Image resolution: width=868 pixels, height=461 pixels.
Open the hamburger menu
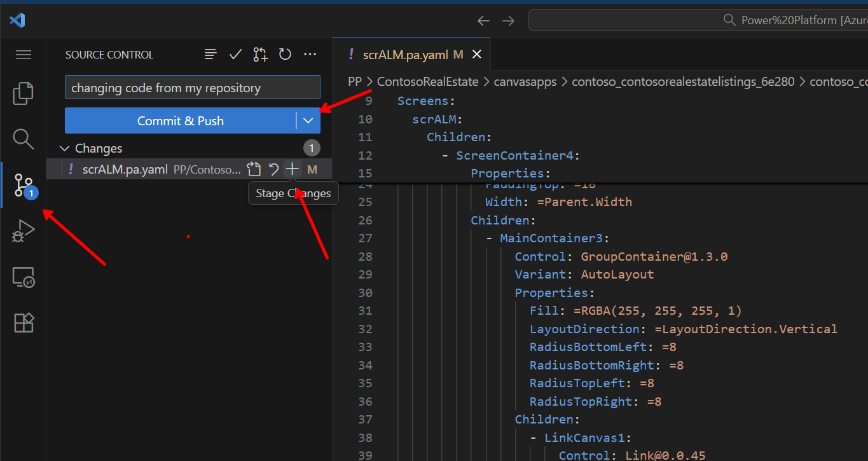23,55
